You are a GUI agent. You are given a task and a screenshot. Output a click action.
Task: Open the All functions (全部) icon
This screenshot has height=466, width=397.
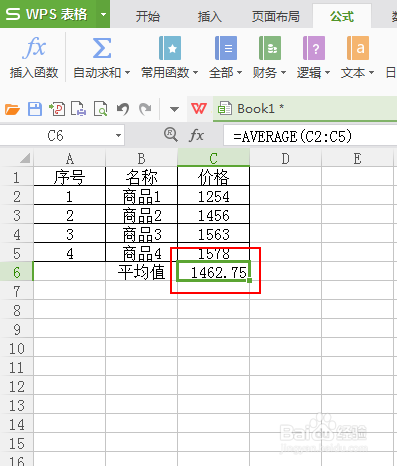pos(226,48)
